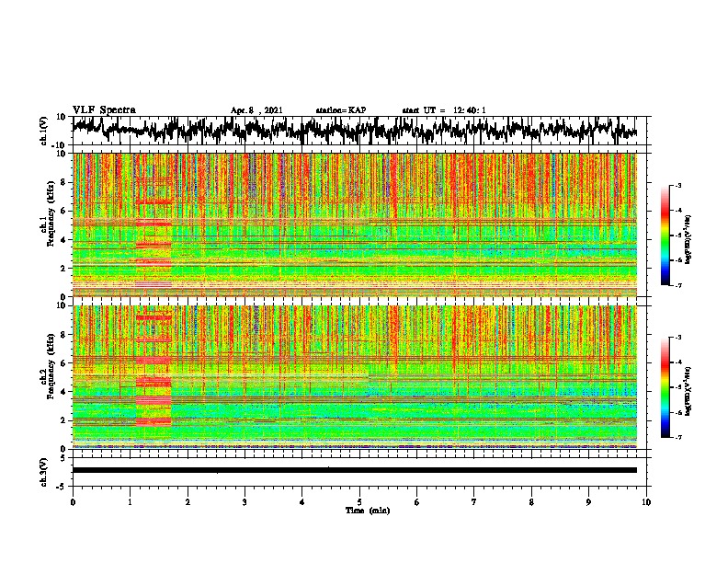Click tick label "7" on the Time axis

coord(474,502)
